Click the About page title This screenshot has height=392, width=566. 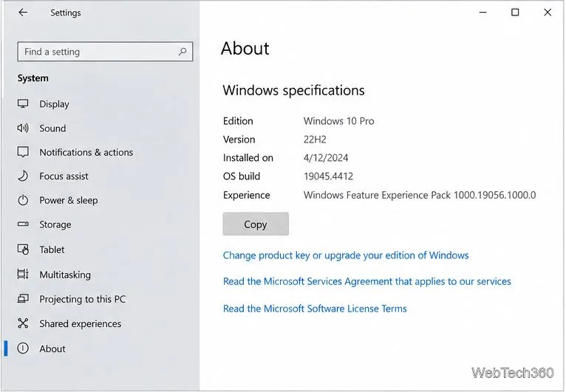pos(245,48)
